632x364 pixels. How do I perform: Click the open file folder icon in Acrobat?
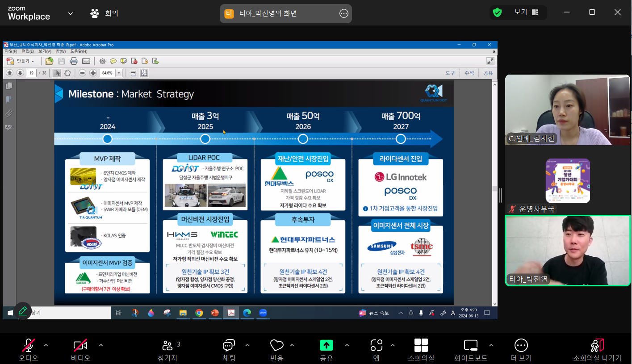49,61
